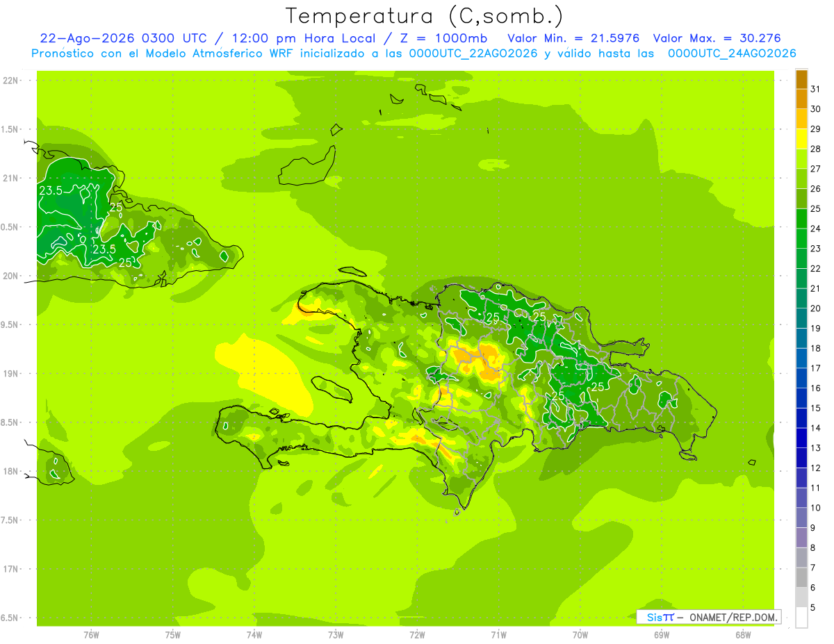Viewport: 834px width, 644px height.
Task: Click the init time '0000UTC_22AGO2026'
Action: tap(473, 53)
